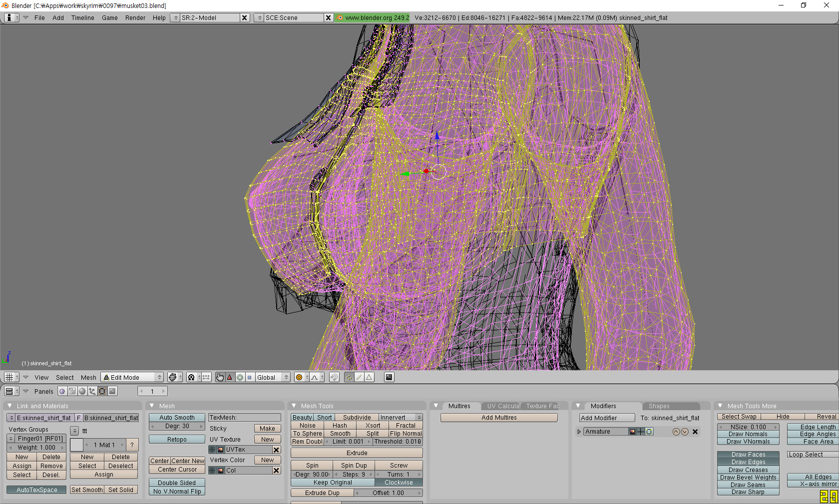
Task: Expand the Armature modifier settings
Action: pyautogui.click(x=579, y=432)
